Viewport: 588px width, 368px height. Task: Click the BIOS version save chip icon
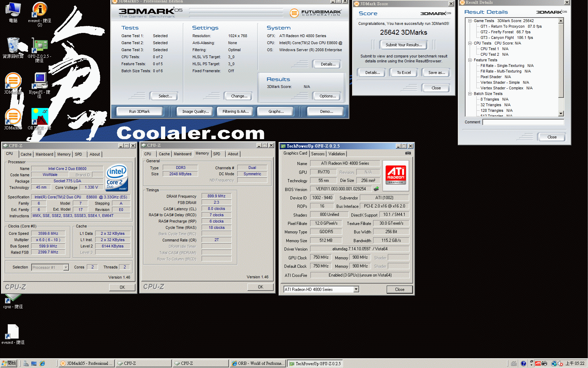pos(376,189)
